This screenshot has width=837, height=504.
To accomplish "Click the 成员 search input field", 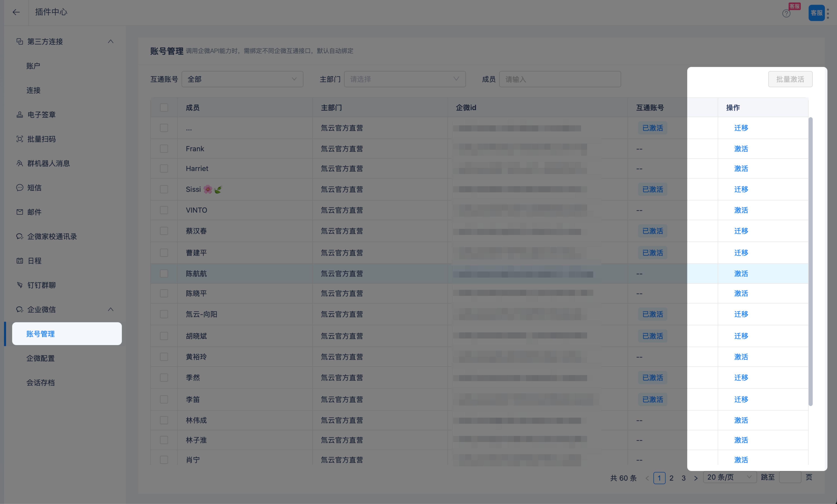I will point(560,79).
